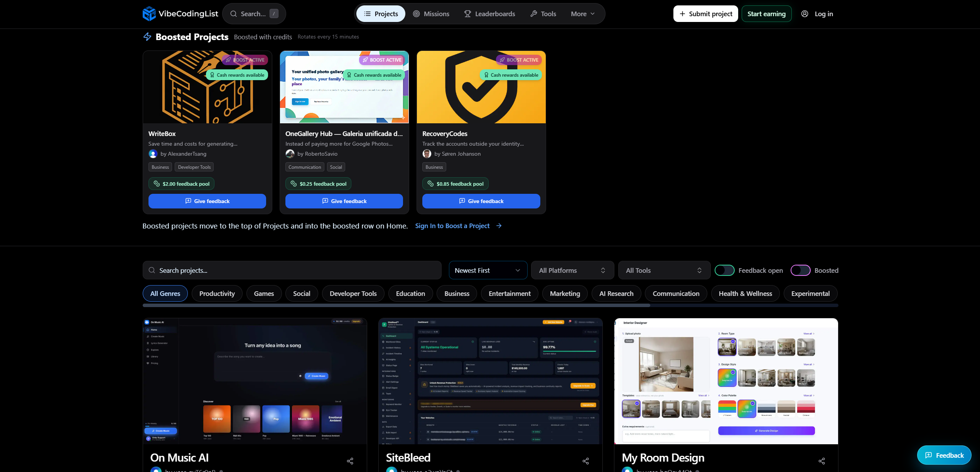This screenshot has width=980, height=472.
Task: Click Developer Tools tag on WriteBox card
Action: 194,167
